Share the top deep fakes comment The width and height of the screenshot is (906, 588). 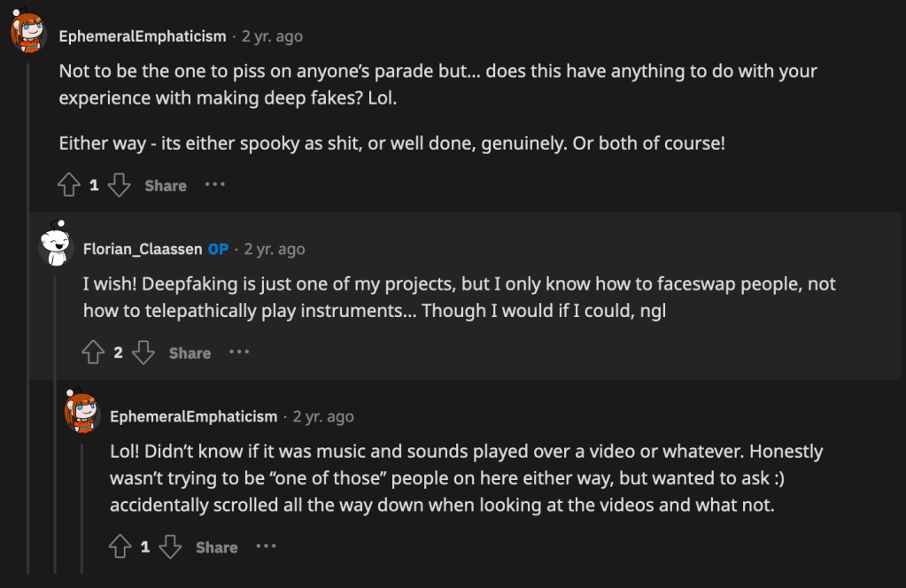[x=166, y=186]
